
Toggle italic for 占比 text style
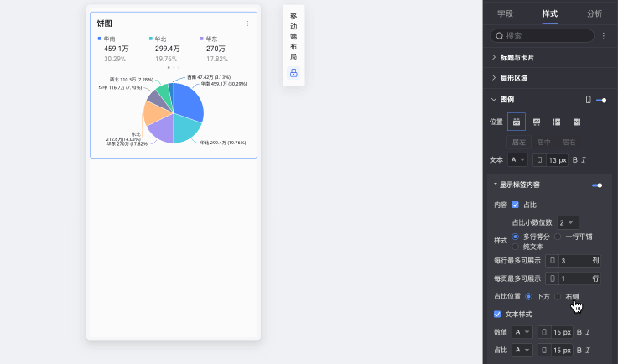(588, 351)
